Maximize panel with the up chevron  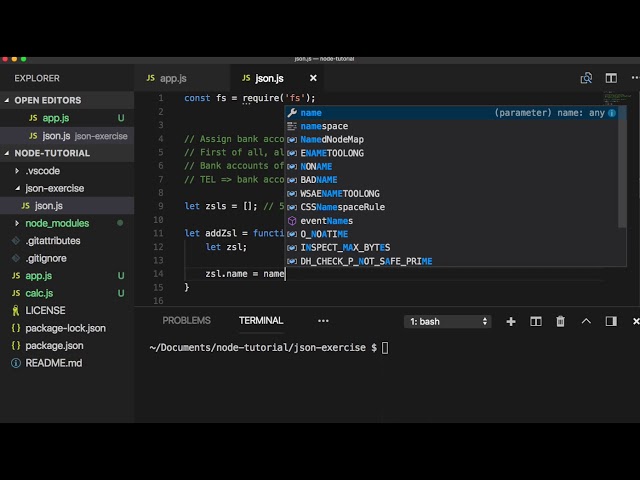tap(586, 321)
